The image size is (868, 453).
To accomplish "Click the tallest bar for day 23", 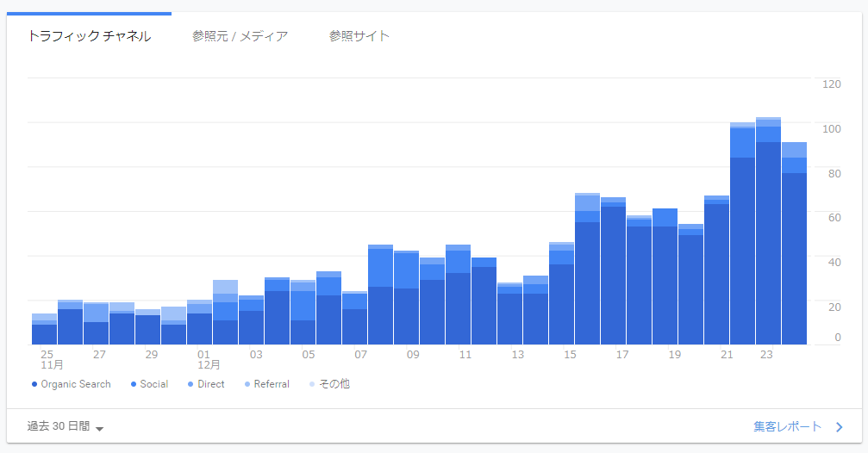I will [x=768, y=231].
